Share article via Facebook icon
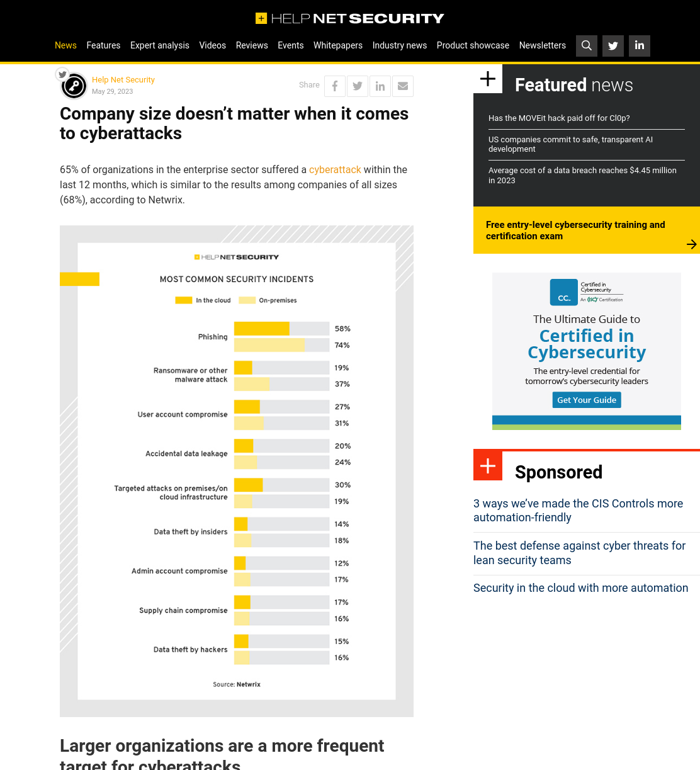This screenshot has width=700, height=770. 335,86
